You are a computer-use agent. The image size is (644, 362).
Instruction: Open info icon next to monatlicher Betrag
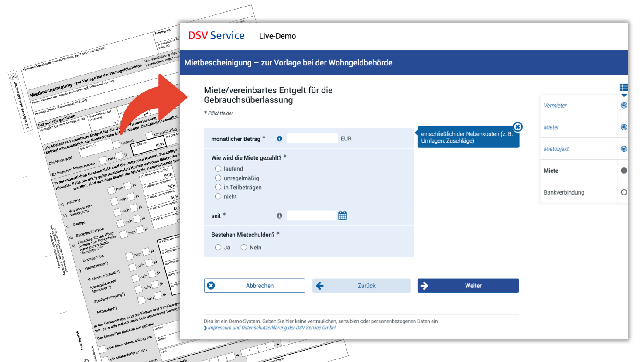pos(279,139)
